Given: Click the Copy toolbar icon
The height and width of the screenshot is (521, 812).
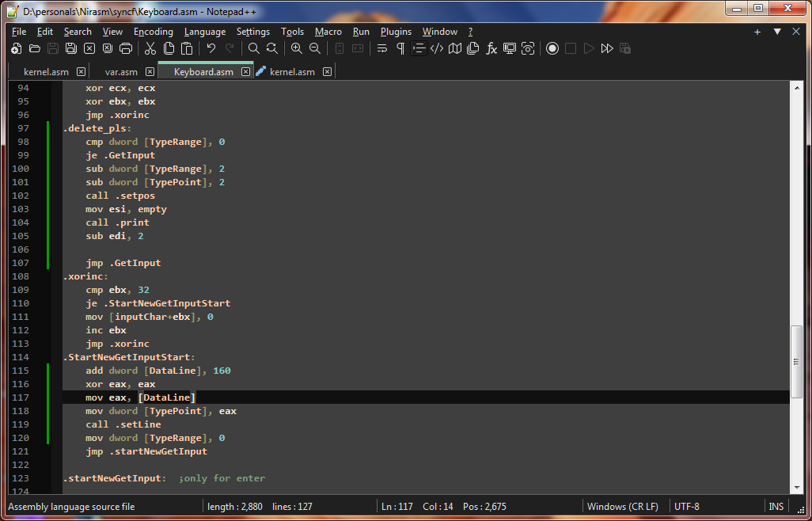Looking at the screenshot, I should pyautogui.click(x=169, y=48).
